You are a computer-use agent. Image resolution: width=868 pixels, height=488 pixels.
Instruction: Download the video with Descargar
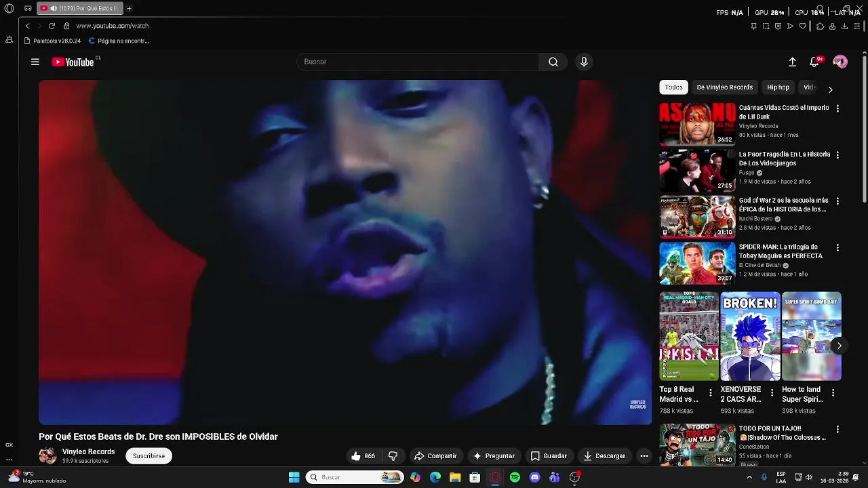604,456
